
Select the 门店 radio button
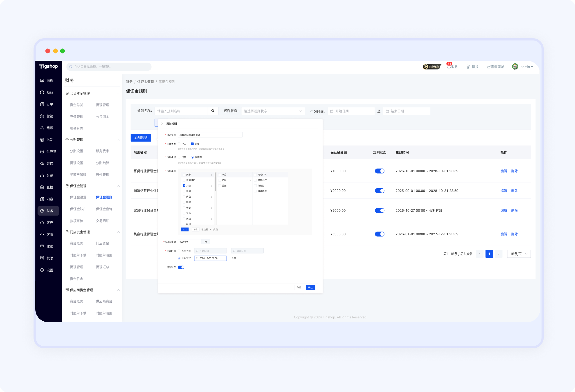(179, 157)
